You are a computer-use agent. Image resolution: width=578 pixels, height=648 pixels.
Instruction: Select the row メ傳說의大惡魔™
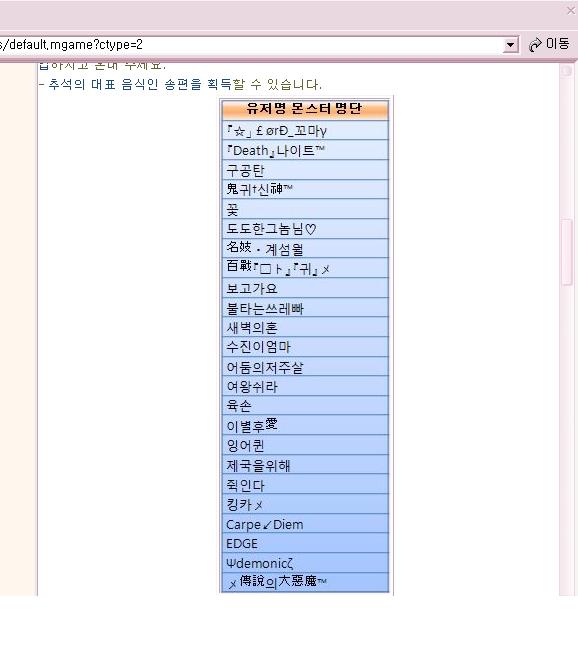click(x=305, y=583)
